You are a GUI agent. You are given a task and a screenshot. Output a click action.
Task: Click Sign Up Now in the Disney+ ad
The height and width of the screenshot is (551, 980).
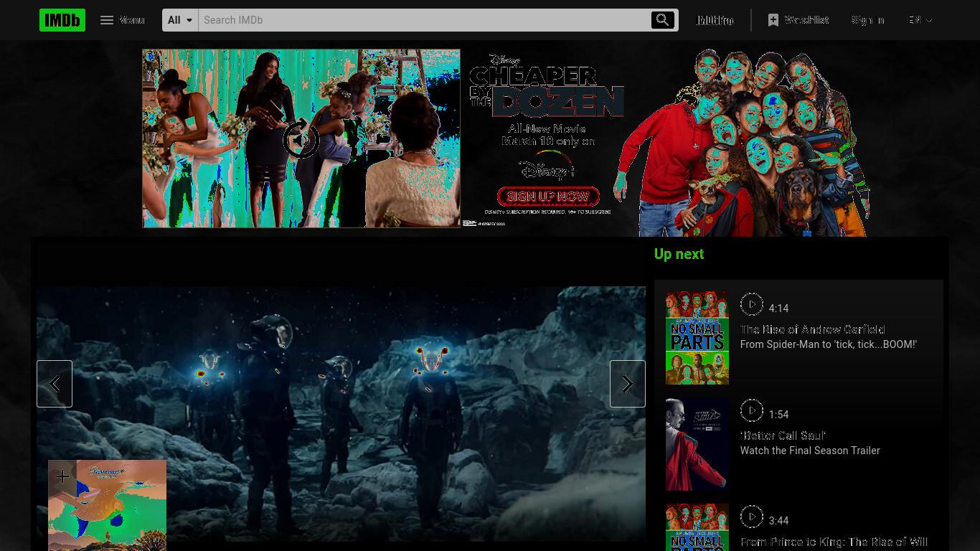click(x=548, y=197)
